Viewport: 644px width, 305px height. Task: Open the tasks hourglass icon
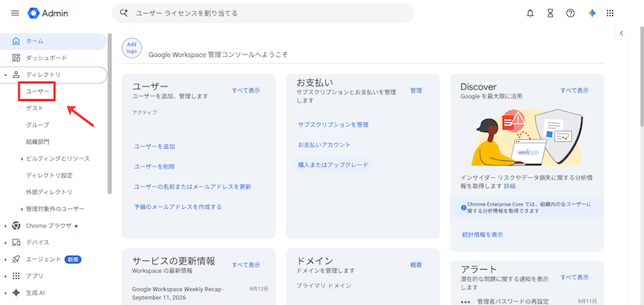[550, 13]
